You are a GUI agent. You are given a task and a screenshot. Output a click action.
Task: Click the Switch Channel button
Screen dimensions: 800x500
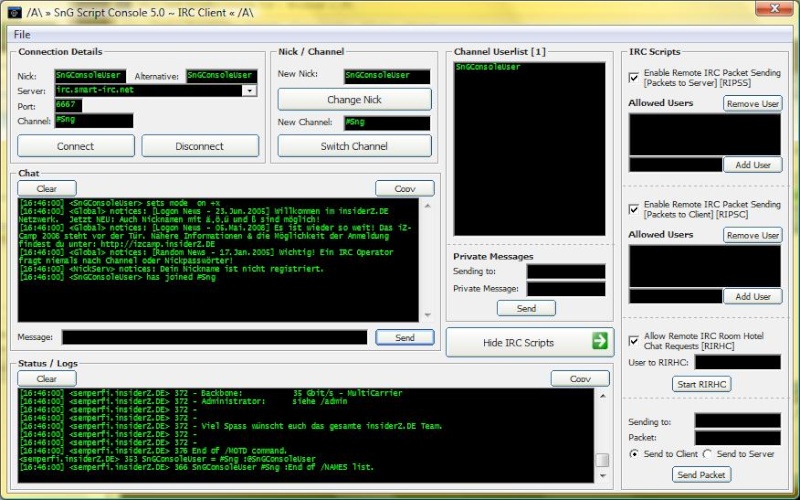tap(354, 146)
